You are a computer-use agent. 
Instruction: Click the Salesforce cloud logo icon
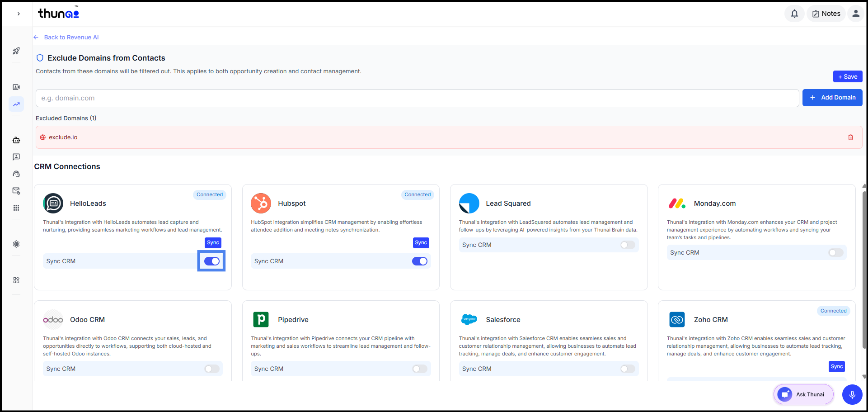[469, 320]
